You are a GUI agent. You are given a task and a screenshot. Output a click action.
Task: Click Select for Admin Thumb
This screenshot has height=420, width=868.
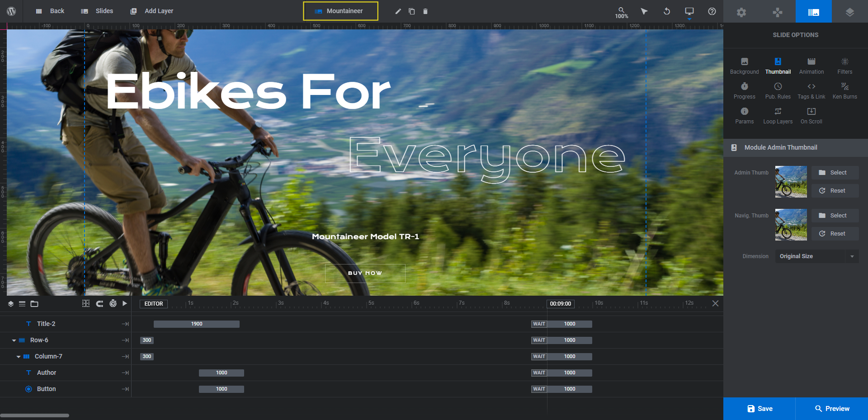[x=835, y=173]
